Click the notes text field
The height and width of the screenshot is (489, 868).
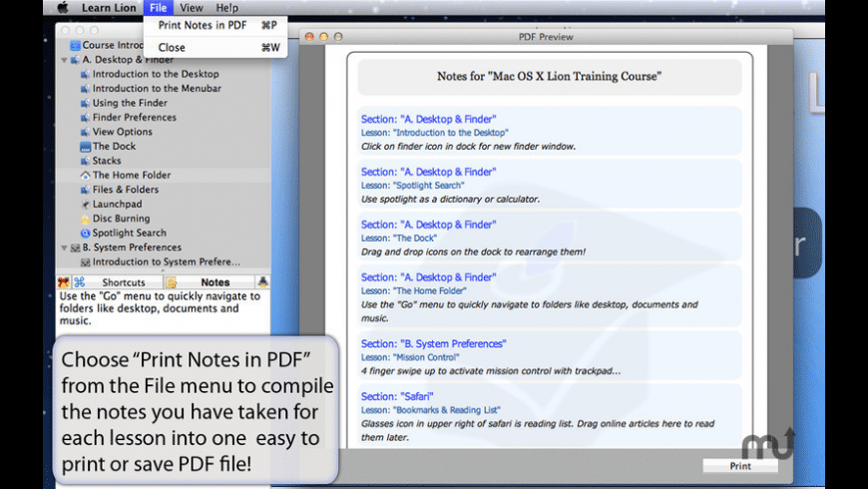coord(163,311)
